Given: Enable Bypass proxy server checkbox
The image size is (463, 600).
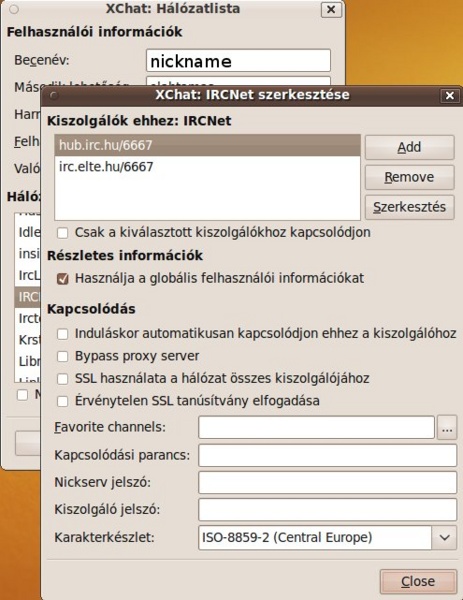Looking at the screenshot, I should (x=62, y=357).
